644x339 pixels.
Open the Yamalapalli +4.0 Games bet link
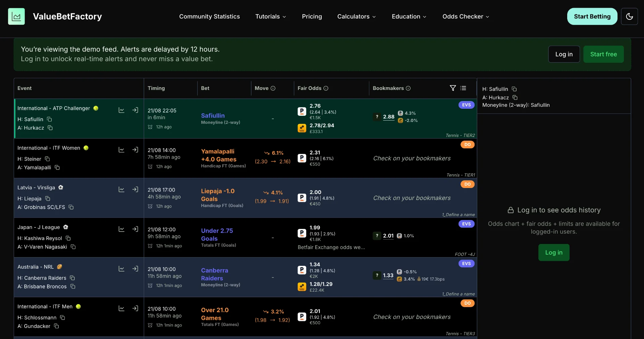click(x=218, y=155)
